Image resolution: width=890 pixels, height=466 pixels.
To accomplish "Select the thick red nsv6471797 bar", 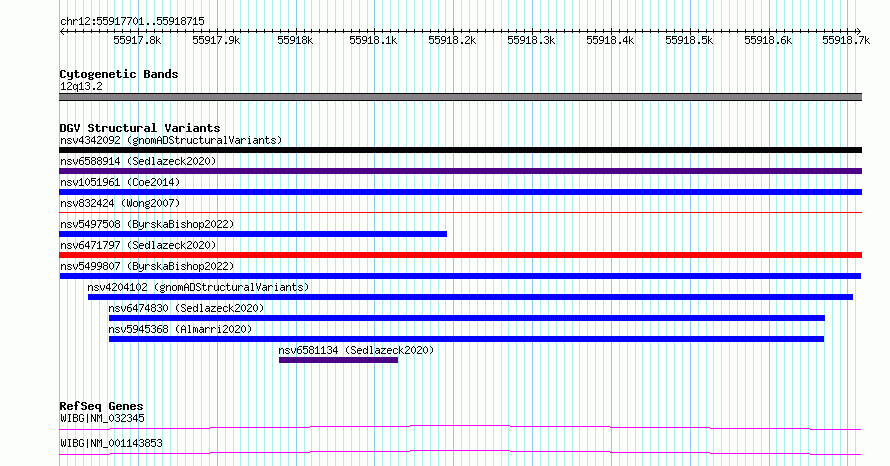I will [460, 255].
